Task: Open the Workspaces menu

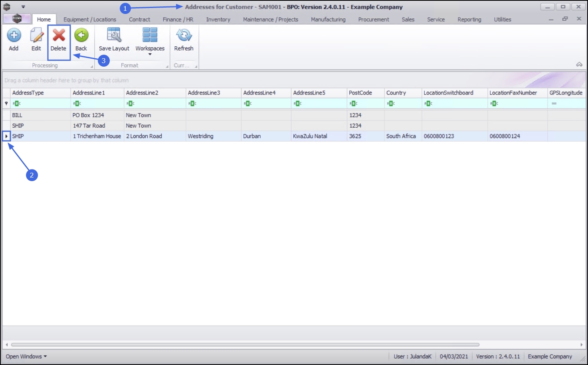Action: pos(150,41)
